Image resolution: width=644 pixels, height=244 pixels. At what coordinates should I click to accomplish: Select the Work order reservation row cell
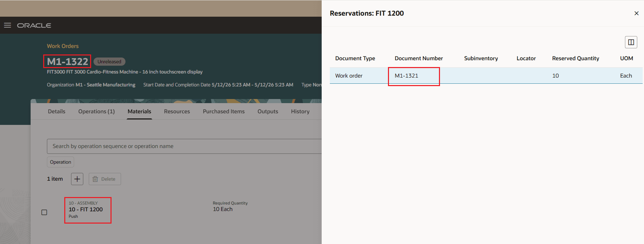pos(349,76)
